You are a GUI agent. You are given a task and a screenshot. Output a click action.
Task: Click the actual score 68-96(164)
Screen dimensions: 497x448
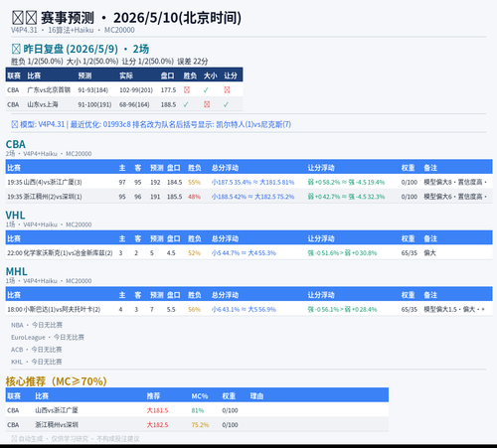pos(134,104)
